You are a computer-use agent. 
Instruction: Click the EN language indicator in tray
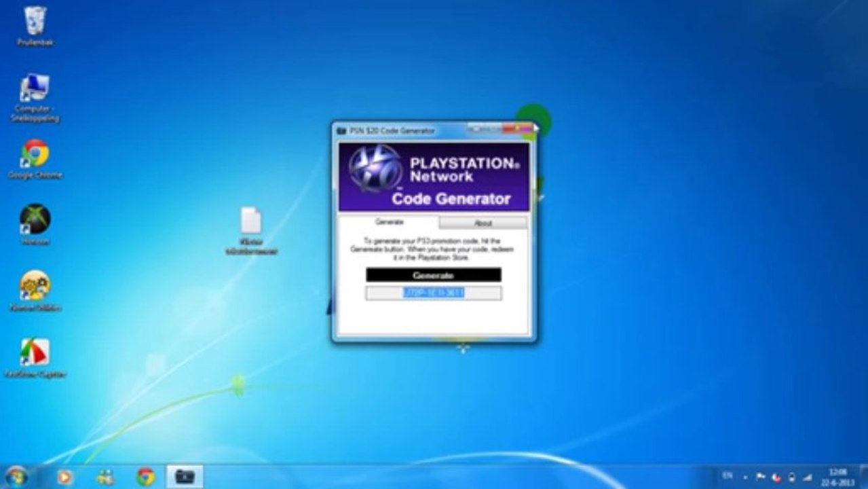point(727,477)
